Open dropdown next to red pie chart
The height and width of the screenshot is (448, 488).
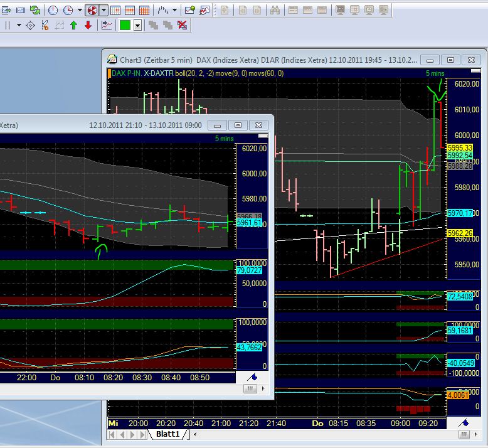103,10
